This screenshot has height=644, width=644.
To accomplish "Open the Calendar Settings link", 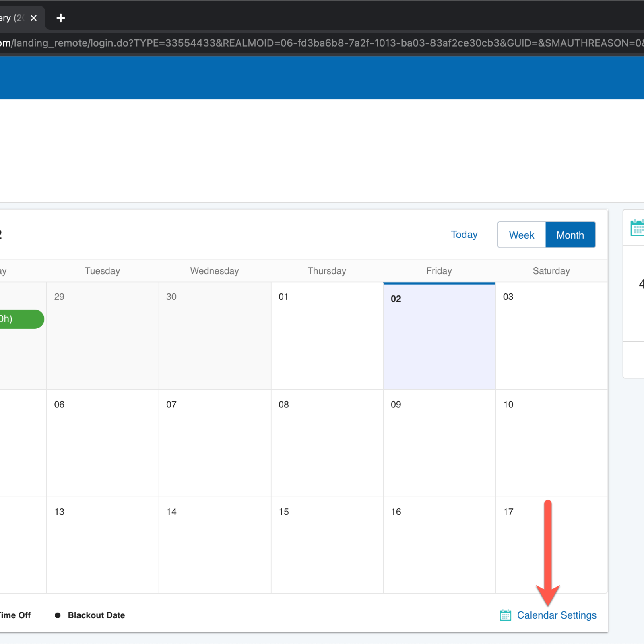I will [x=556, y=615].
